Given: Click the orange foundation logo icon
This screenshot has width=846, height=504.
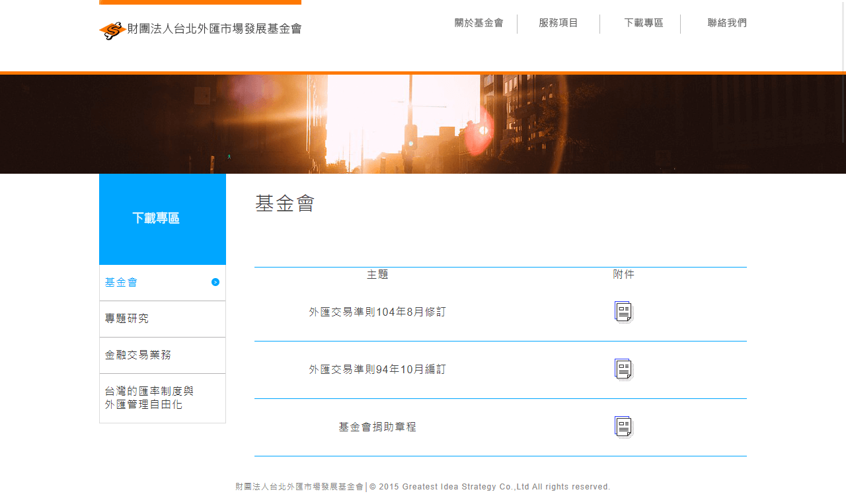Looking at the screenshot, I should (112, 30).
